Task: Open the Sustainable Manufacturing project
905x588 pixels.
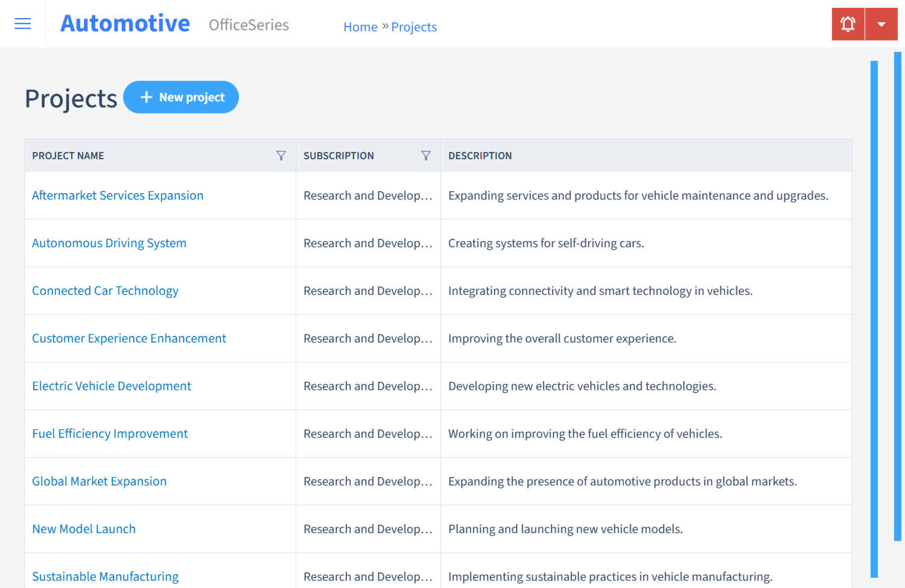Action: (x=105, y=576)
